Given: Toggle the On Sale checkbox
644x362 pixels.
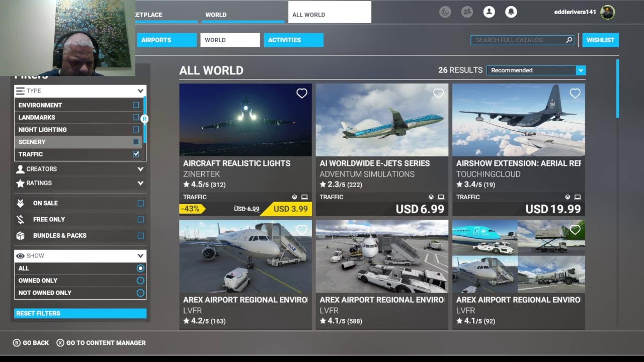Looking at the screenshot, I should tap(140, 203).
